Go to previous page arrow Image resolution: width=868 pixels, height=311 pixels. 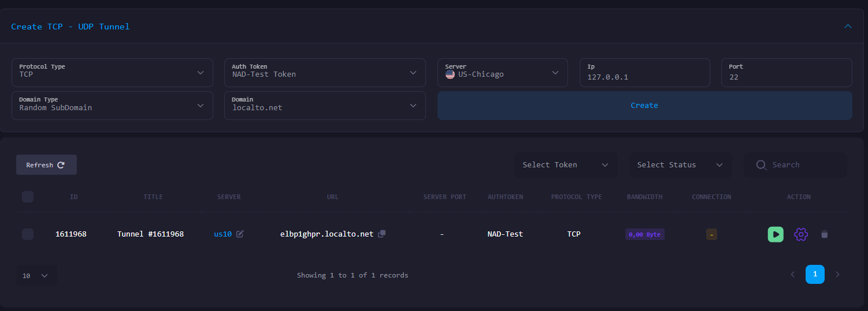792,274
